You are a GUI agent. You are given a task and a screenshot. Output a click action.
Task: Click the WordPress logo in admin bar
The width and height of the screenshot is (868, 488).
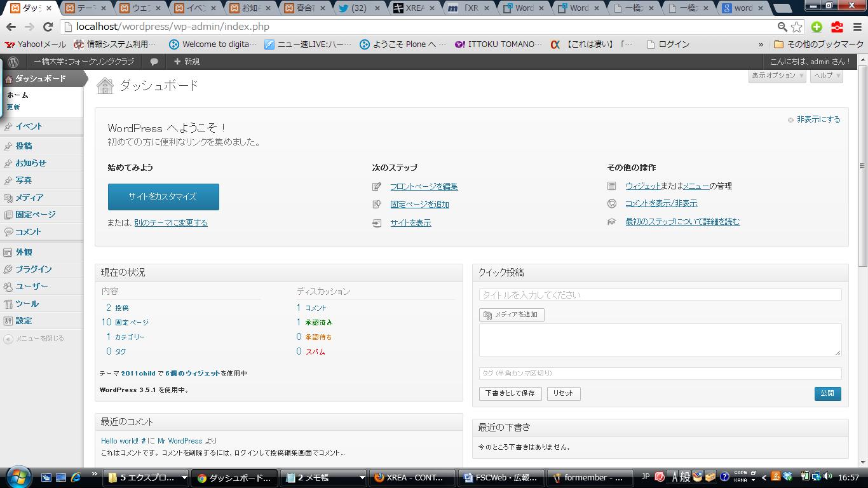coord(13,62)
